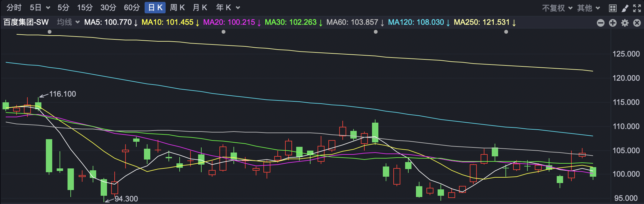Select the 60分 chart interval
The image size is (644, 204).
[132, 8]
